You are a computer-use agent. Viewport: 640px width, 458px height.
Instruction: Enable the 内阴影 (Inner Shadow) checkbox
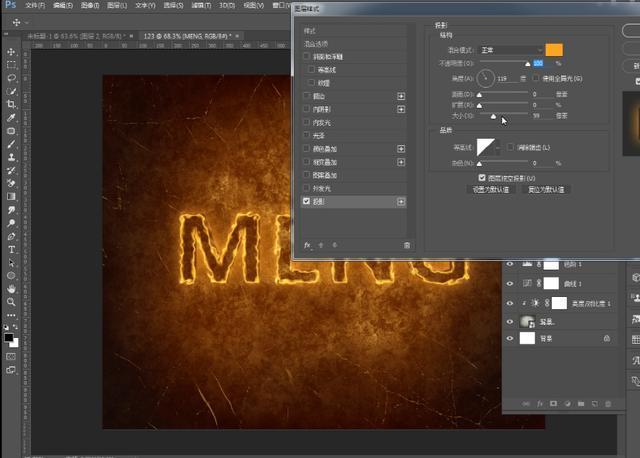[307, 109]
